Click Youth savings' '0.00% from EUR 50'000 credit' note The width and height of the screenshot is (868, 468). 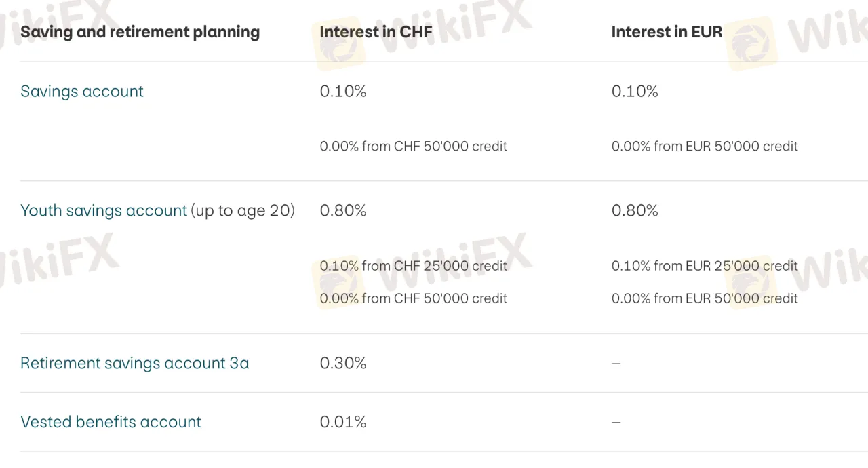pos(705,298)
